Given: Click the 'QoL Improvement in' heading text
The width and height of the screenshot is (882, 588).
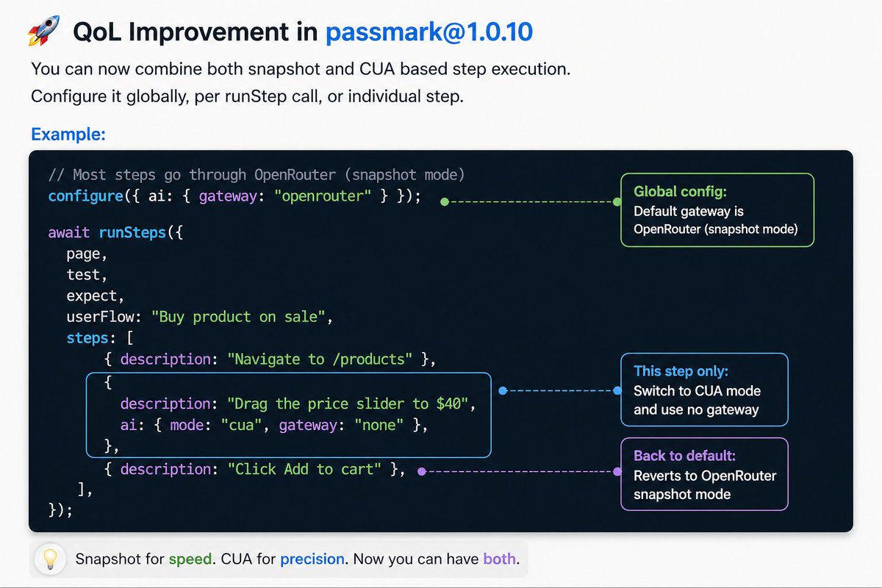Looking at the screenshot, I should (196, 32).
